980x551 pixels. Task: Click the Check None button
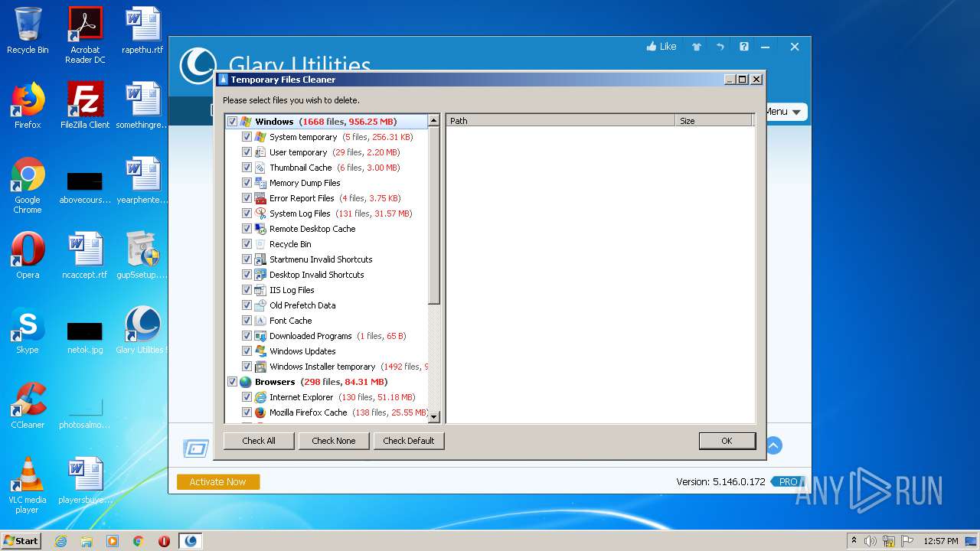coord(334,441)
